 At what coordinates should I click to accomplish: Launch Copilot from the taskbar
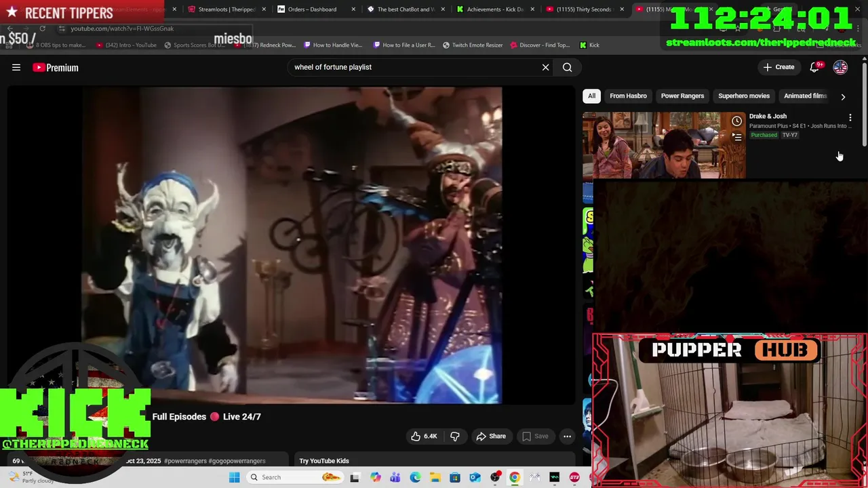pos(376,477)
